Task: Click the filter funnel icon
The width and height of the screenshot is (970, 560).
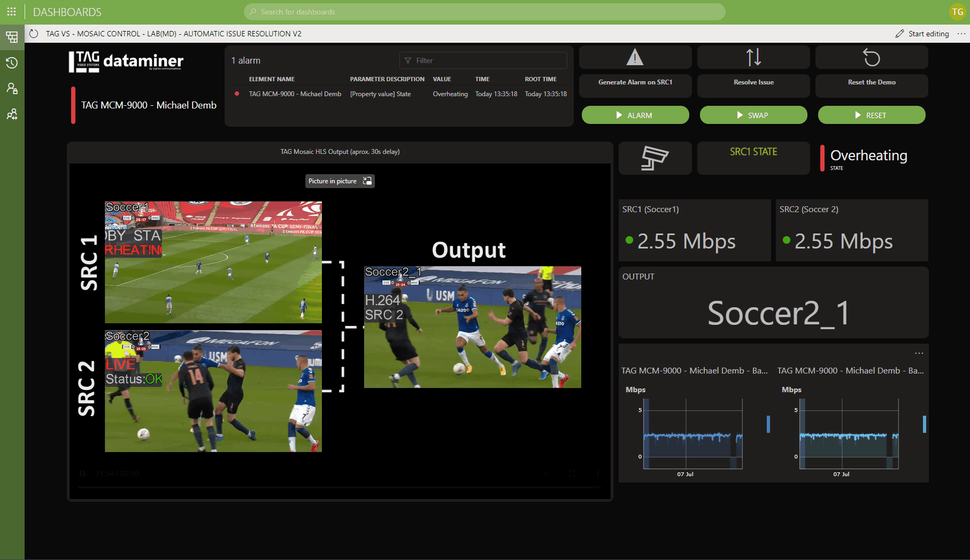Action: 408,60
